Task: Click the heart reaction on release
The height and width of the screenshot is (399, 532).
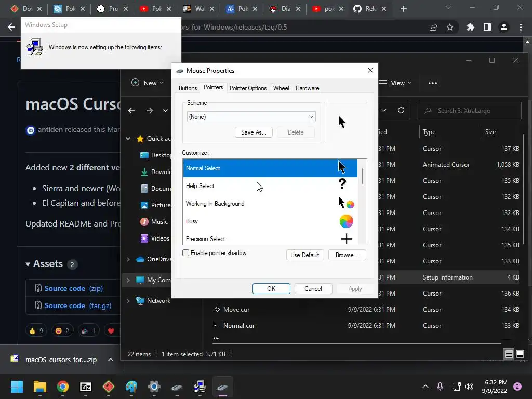Action: click(112, 330)
